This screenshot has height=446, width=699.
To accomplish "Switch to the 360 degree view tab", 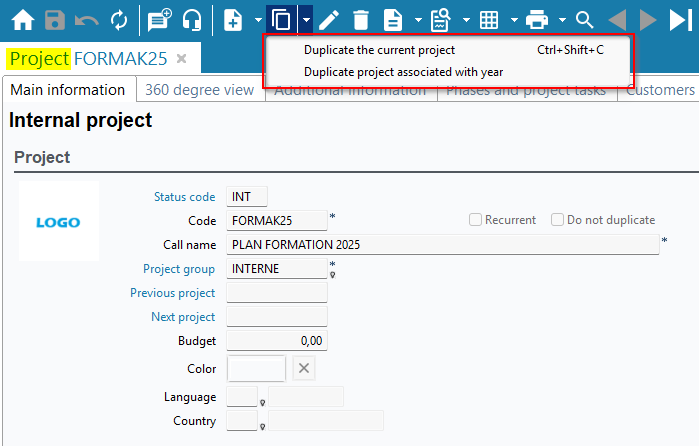I will point(199,90).
